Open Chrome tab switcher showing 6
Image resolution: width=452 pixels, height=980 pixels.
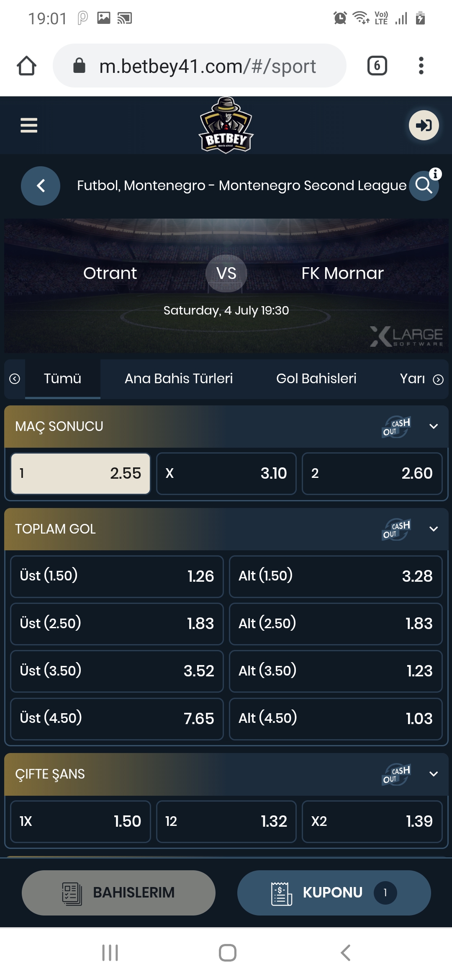point(377,66)
